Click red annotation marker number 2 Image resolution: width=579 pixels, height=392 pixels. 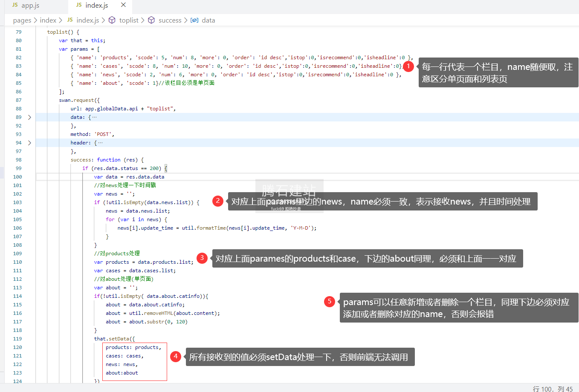click(x=218, y=201)
